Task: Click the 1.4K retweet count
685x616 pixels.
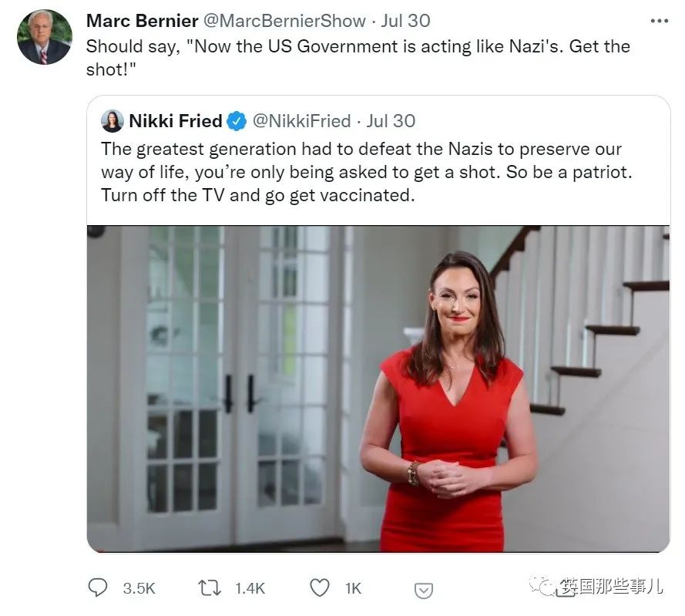Action: pos(250,588)
